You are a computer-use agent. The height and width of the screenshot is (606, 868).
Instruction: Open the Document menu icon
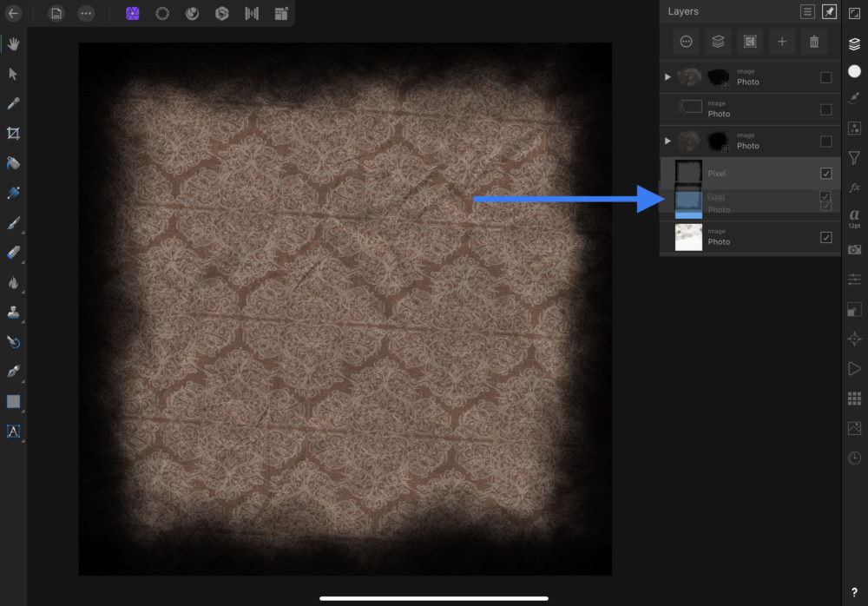56,13
